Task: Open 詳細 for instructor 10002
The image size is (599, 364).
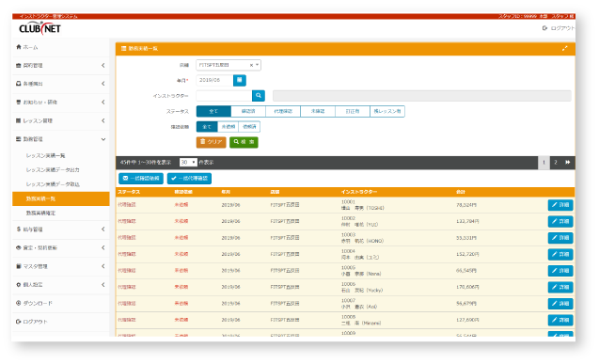Action: point(560,222)
